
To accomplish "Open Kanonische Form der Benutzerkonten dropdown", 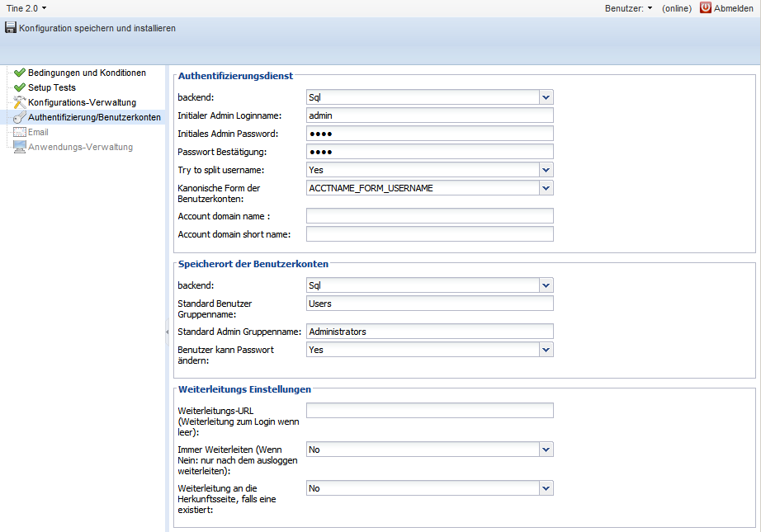I will [546, 188].
